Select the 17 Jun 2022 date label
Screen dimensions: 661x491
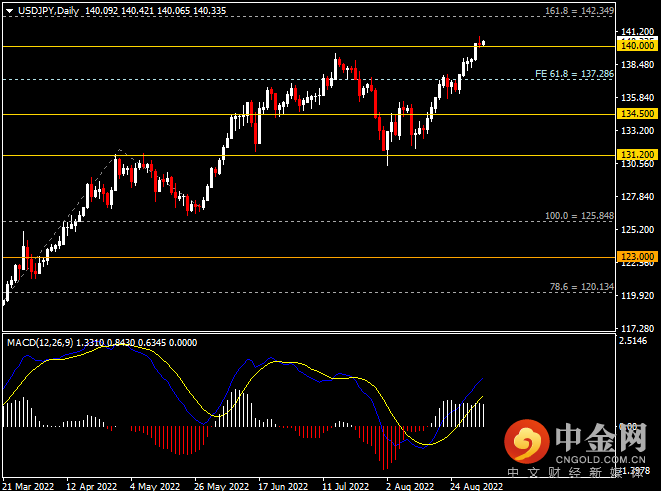pyautogui.click(x=283, y=486)
